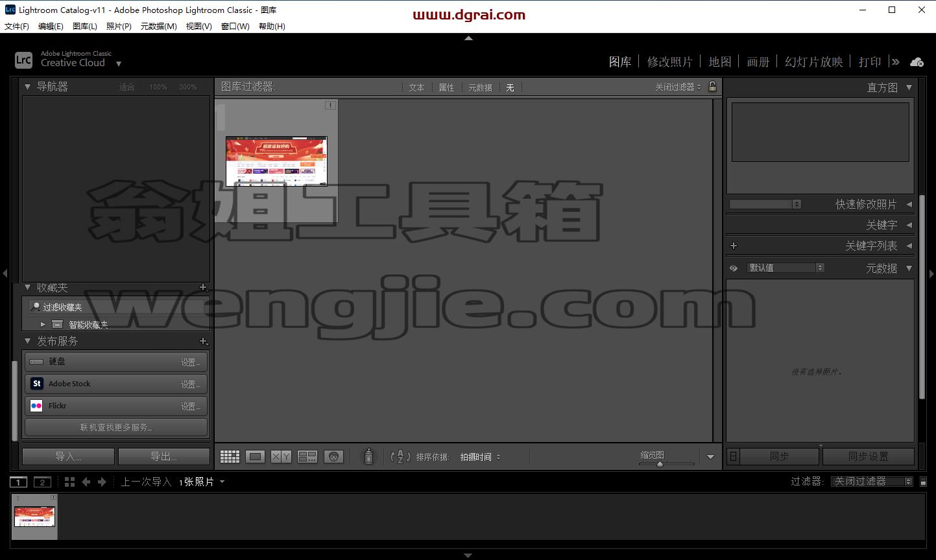Open the 拍摄时间 sort dropdown
The height and width of the screenshot is (560, 936).
tap(481, 457)
